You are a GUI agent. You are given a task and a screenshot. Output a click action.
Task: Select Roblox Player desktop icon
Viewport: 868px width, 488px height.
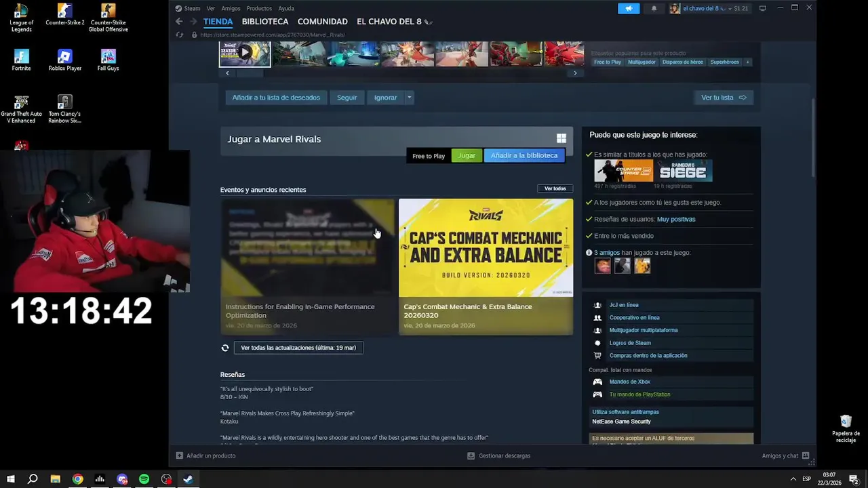pyautogui.click(x=65, y=60)
